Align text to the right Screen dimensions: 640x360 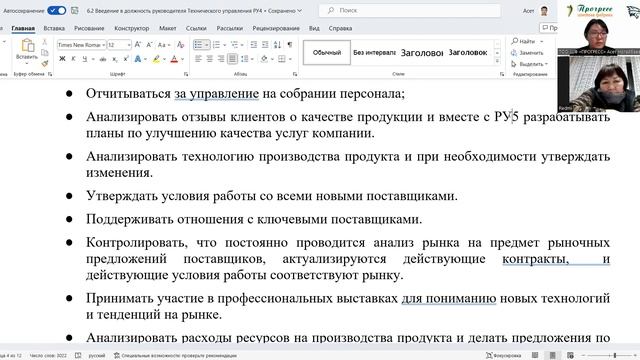coord(221,59)
